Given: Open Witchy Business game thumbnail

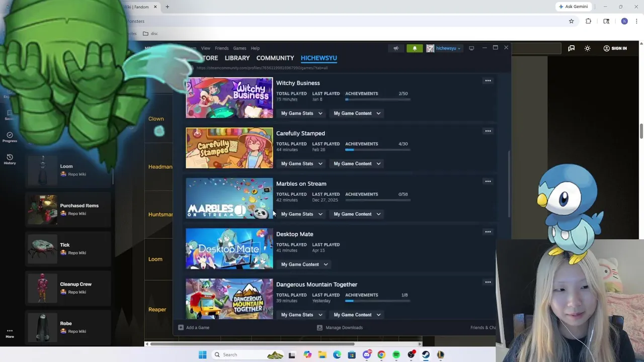Looking at the screenshot, I should [229, 98].
